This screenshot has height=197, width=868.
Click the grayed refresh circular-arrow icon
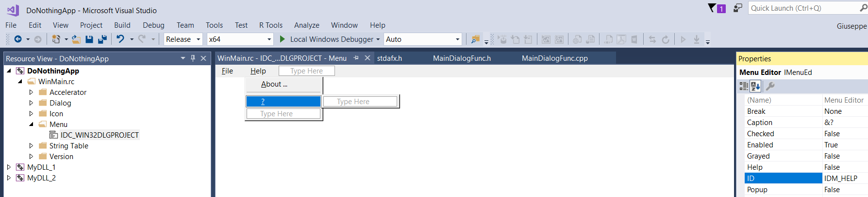[666, 39]
